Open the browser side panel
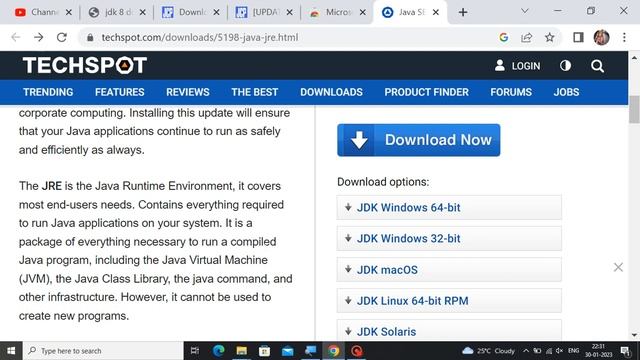 (578, 38)
